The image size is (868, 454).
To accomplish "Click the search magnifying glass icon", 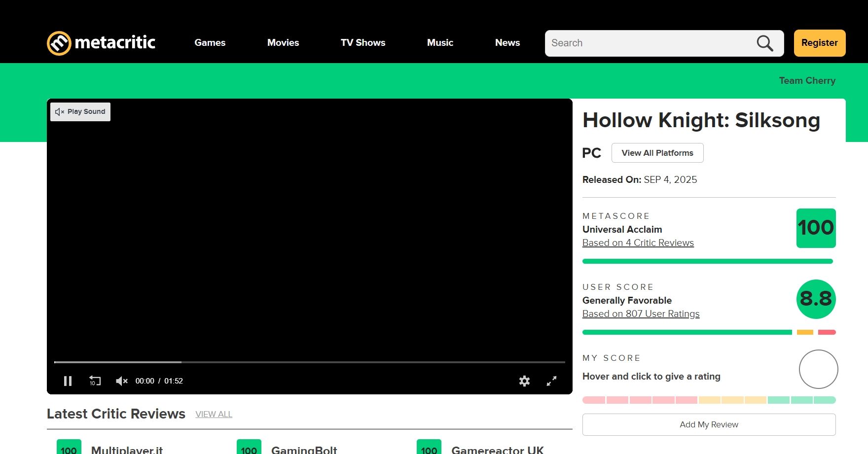I will tap(764, 43).
